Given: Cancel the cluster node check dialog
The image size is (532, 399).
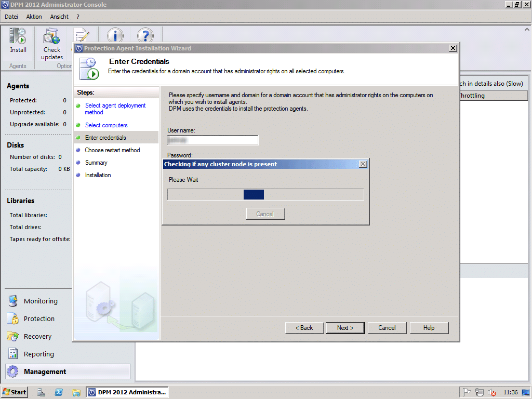Looking at the screenshot, I should pyautogui.click(x=265, y=214).
